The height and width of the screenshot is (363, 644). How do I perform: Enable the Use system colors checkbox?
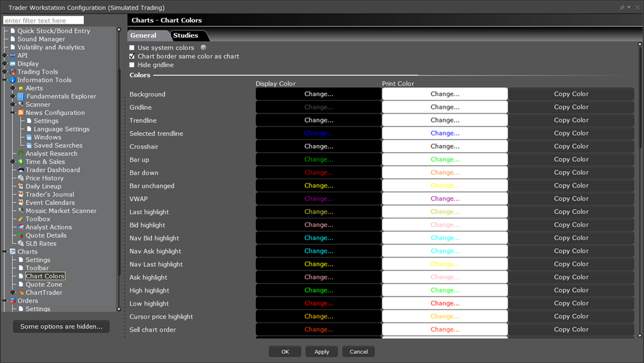coord(132,48)
